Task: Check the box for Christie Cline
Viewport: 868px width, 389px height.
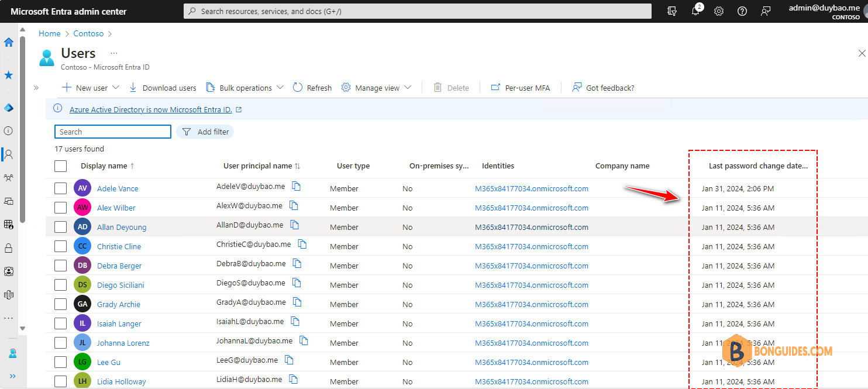Action: pyautogui.click(x=61, y=246)
